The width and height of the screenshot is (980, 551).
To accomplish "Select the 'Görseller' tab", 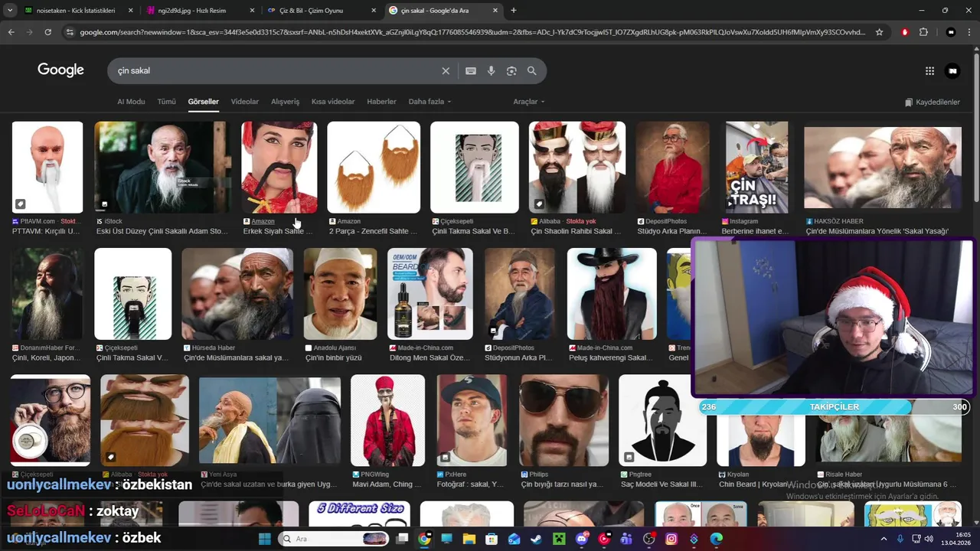I will coord(204,102).
